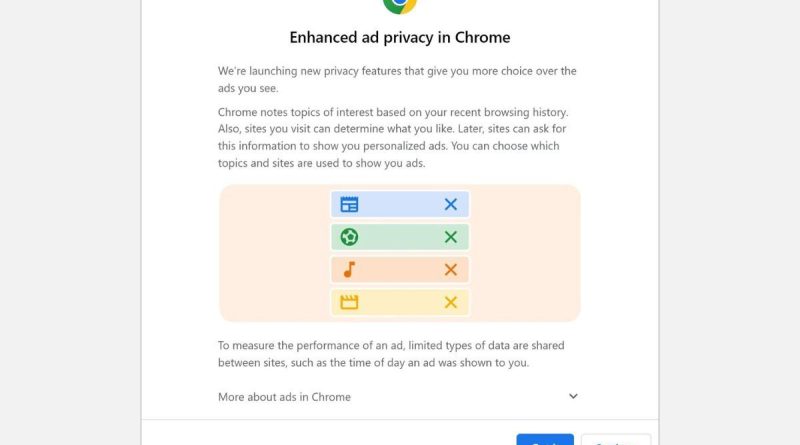Remove the movies topic with yellow X

(451, 302)
